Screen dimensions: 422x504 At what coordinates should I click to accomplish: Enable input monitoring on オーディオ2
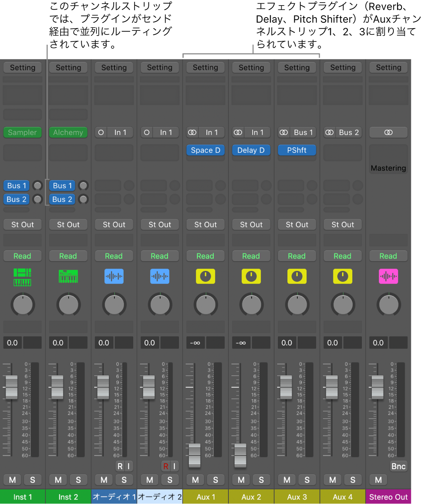click(175, 466)
